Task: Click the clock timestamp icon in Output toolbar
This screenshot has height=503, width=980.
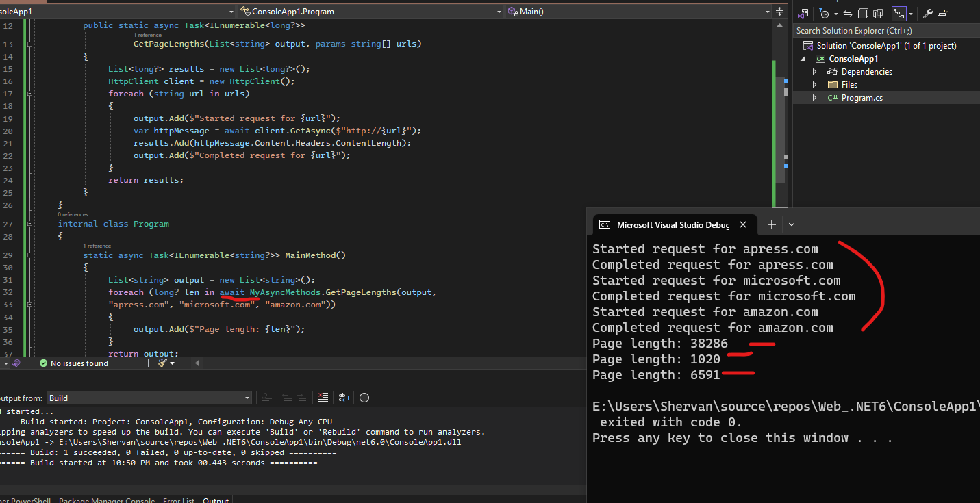Action: (x=364, y=398)
